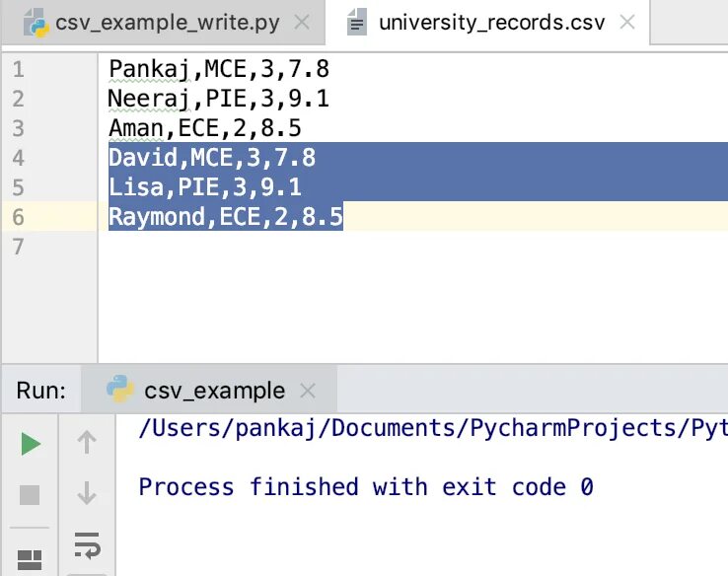This screenshot has height=576, width=728.
Task: Click the Python icon on csv_example run tab
Action: pyautogui.click(x=120, y=391)
